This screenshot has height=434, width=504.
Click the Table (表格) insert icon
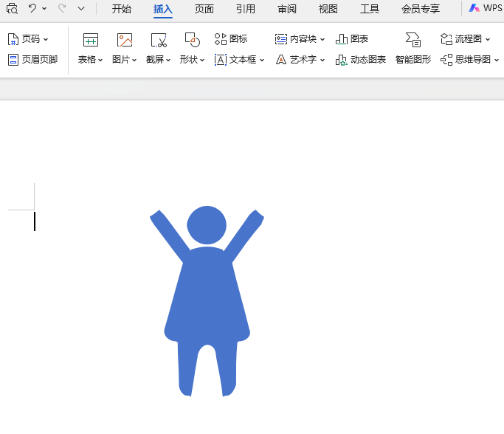coord(90,41)
